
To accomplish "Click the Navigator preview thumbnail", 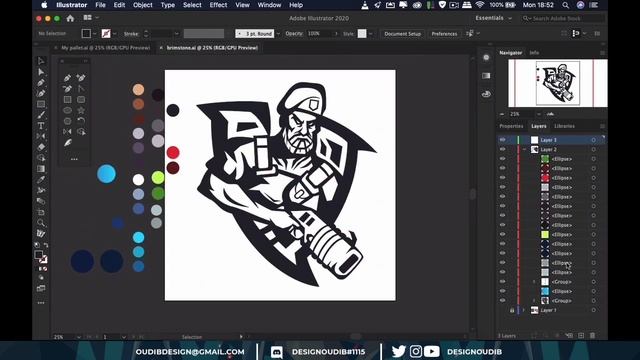I will 558,83.
